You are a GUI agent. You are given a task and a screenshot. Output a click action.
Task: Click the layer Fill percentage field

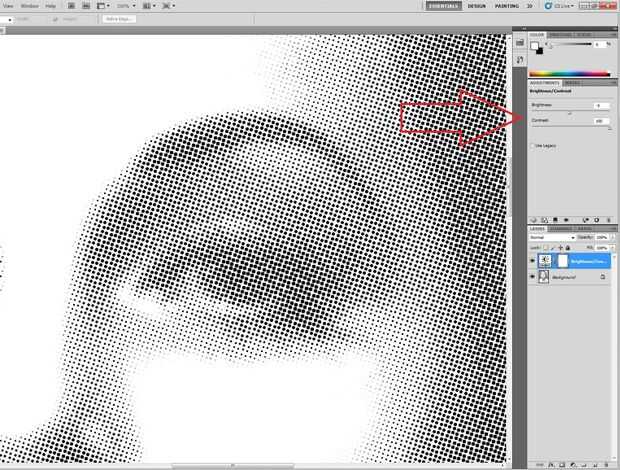tap(602, 248)
